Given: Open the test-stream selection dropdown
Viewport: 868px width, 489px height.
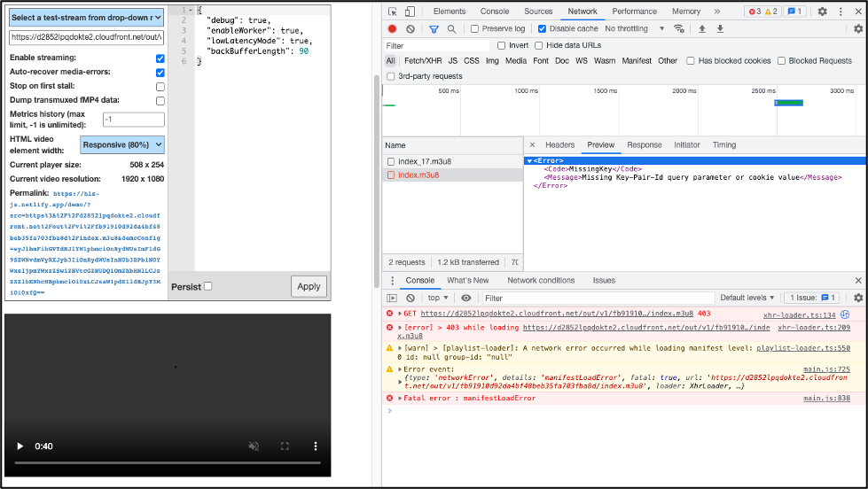Looking at the screenshot, I should [87, 18].
